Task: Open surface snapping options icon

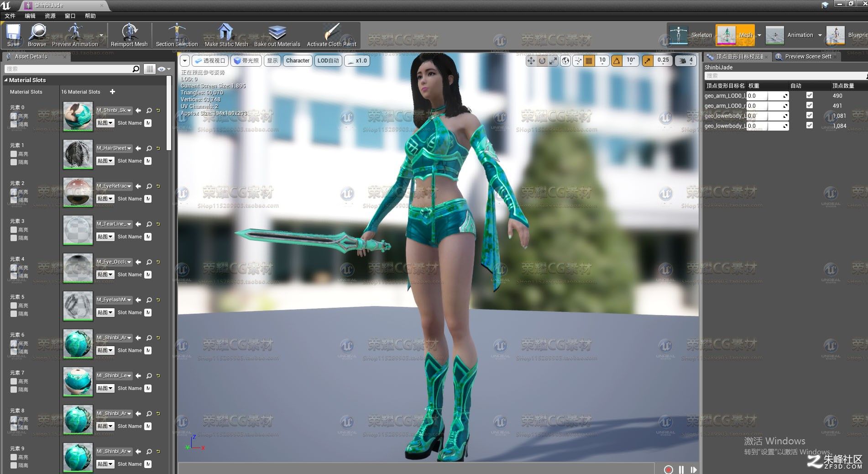Action: pyautogui.click(x=578, y=60)
